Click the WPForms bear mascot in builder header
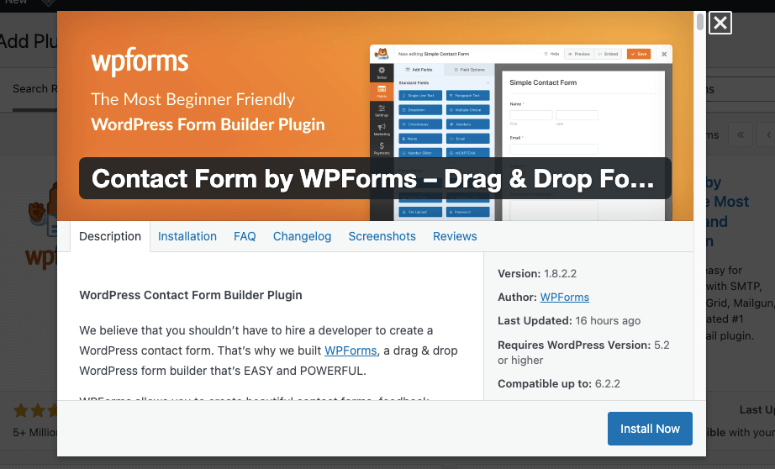The width and height of the screenshot is (775, 469). [382, 53]
